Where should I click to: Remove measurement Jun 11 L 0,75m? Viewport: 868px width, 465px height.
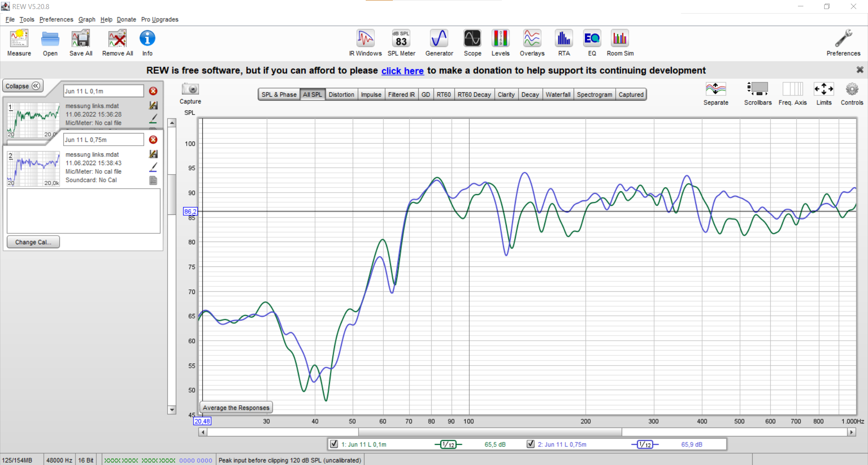coord(153,140)
